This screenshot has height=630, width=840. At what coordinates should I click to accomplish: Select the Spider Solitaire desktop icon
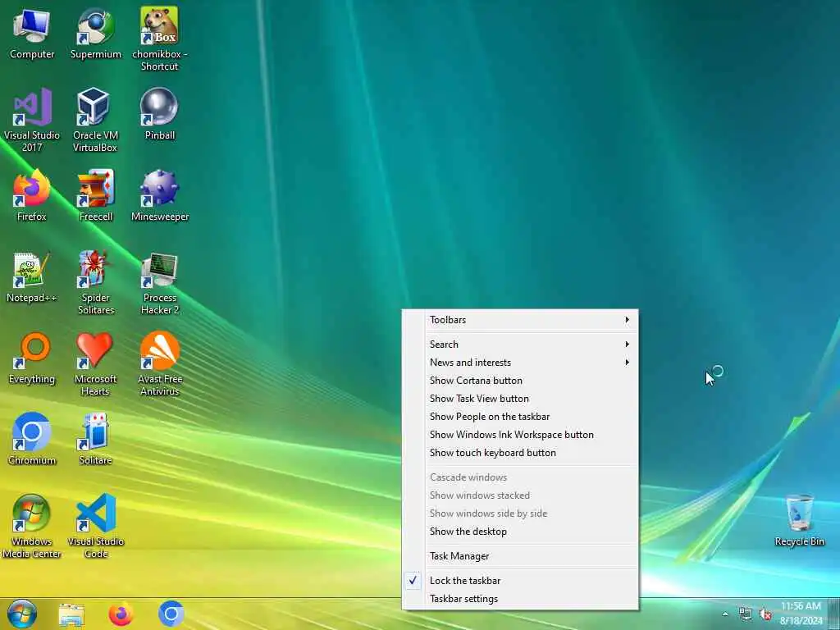[x=96, y=282]
